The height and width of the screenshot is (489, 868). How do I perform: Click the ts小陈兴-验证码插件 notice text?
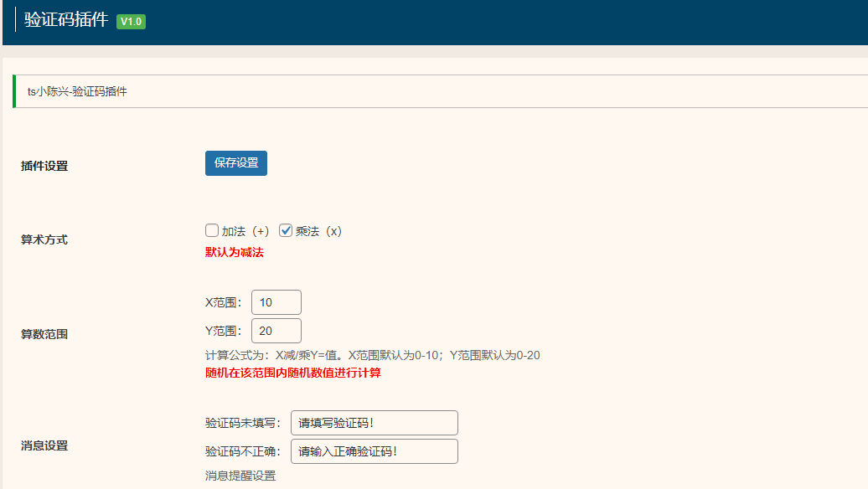[77, 91]
